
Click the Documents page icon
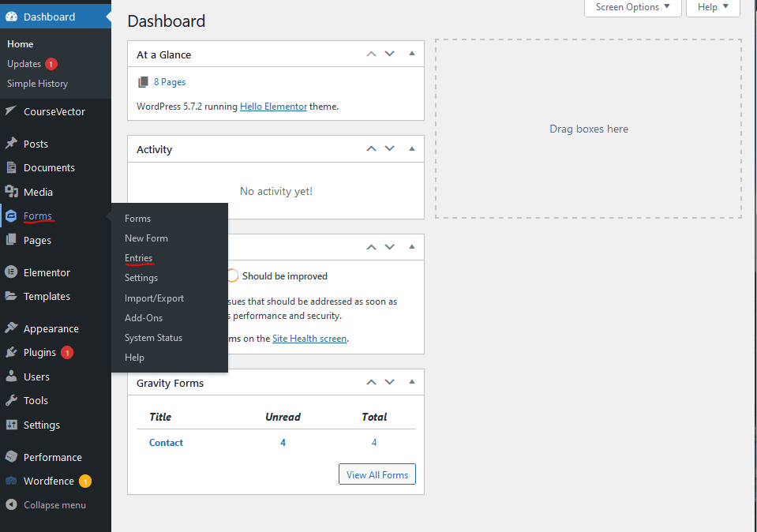click(11, 167)
